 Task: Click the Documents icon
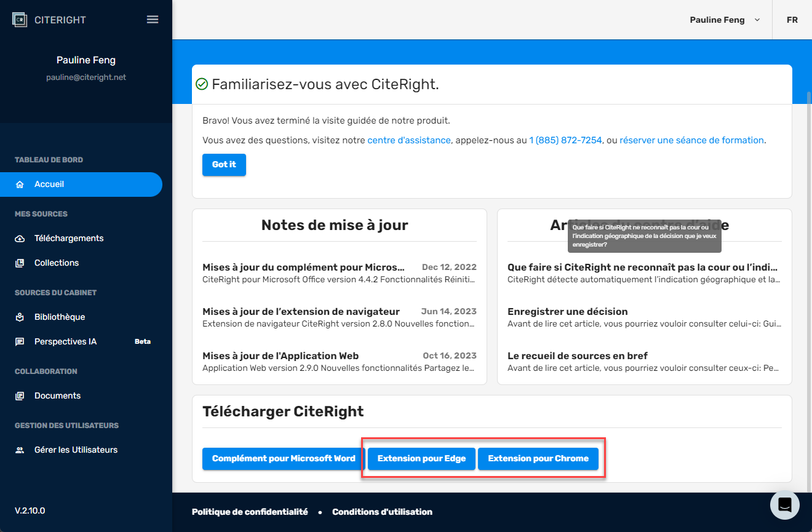point(20,396)
